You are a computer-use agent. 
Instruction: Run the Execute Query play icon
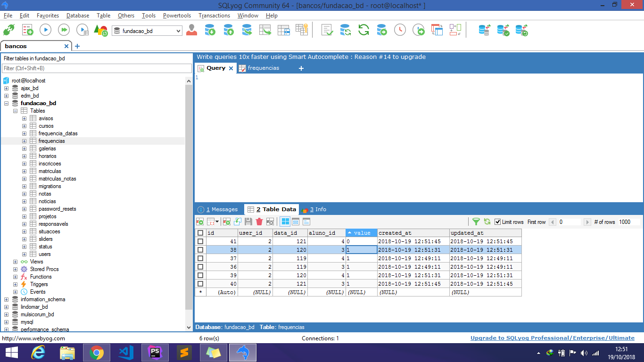pyautogui.click(x=45, y=30)
